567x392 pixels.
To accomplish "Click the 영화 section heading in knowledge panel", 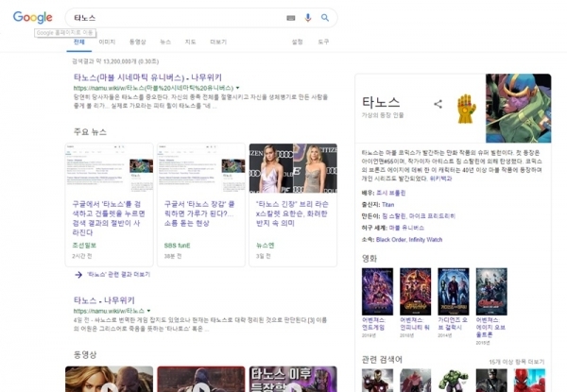I will pos(369,258).
